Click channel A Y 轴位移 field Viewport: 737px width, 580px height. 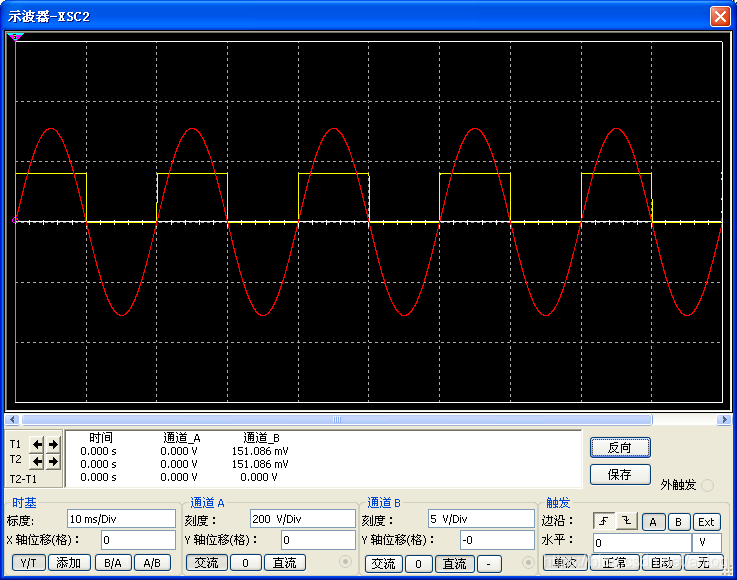(x=318, y=540)
